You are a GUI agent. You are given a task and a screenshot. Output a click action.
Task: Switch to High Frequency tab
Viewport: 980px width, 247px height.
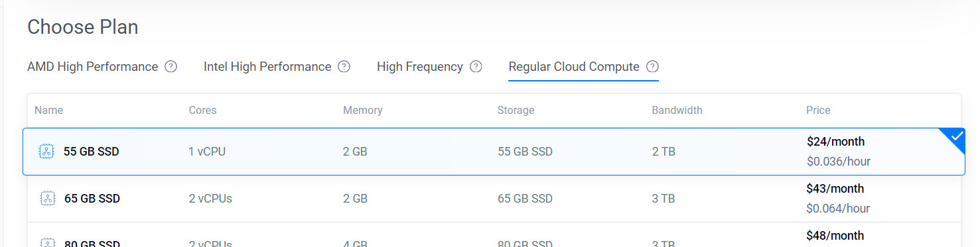tap(420, 67)
